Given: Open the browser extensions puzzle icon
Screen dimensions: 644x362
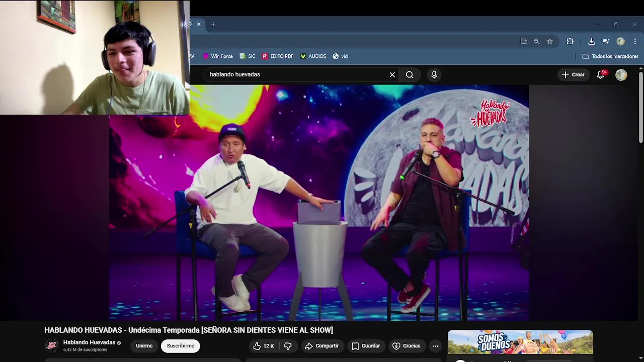Looking at the screenshot, I should tap(570, 41).
